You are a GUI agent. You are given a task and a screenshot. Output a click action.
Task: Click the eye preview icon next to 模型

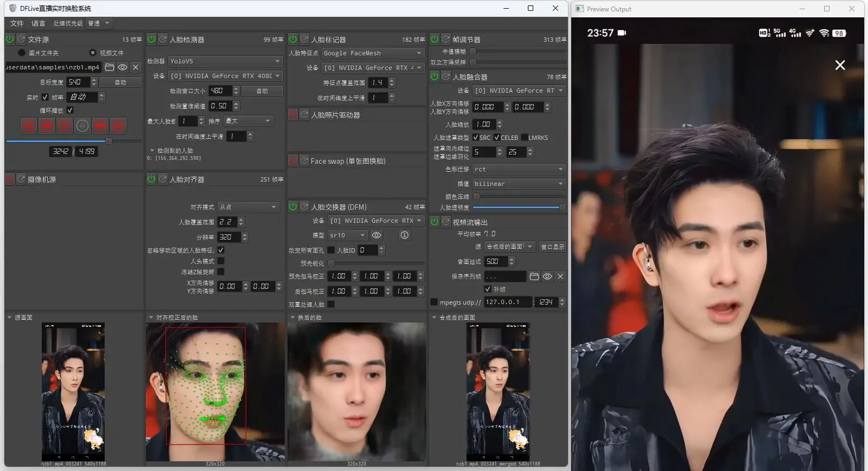[x=376, y=235]
